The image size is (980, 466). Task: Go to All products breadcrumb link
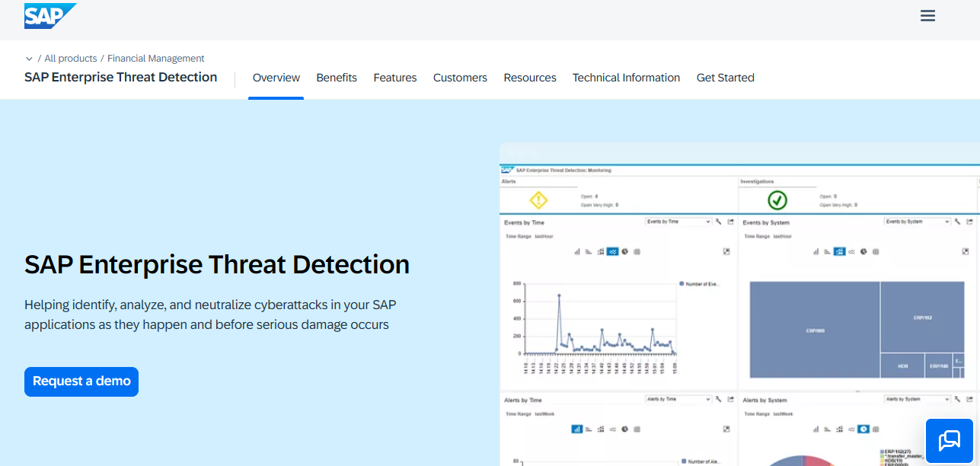(x=71, y=59)
